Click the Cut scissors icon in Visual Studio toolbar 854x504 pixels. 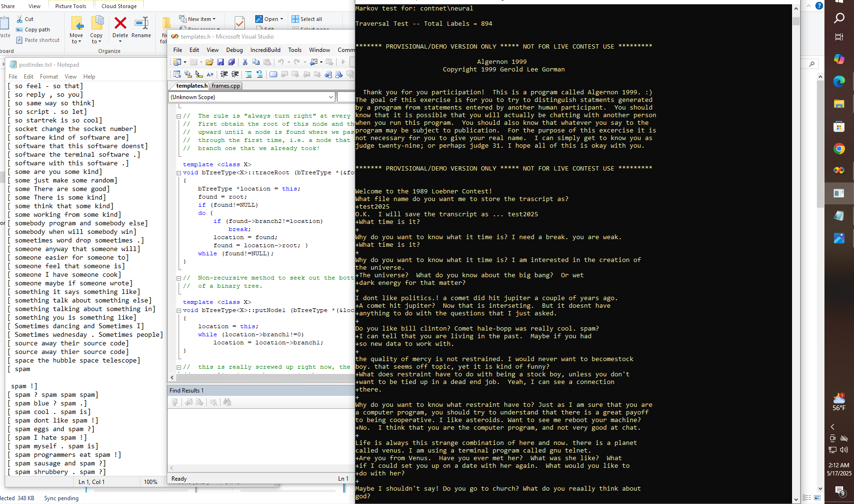pyautogui.click(x=245, y=62)
